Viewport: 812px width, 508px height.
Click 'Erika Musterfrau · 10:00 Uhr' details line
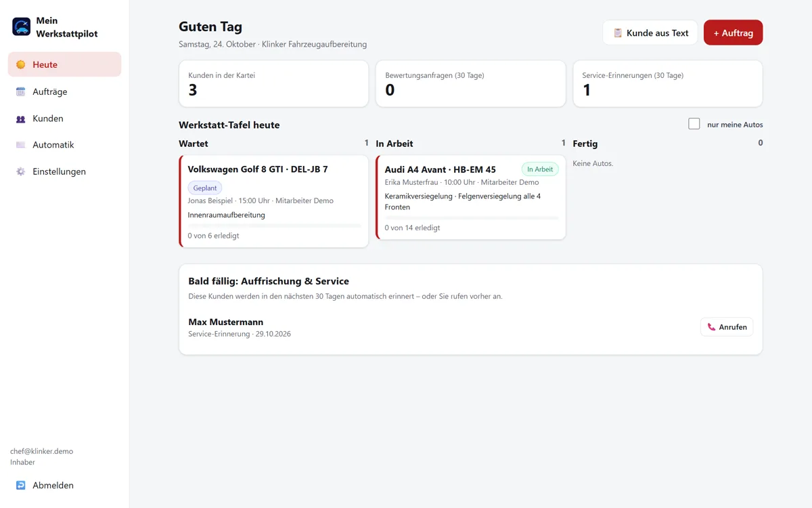click(x=462, y=182)
